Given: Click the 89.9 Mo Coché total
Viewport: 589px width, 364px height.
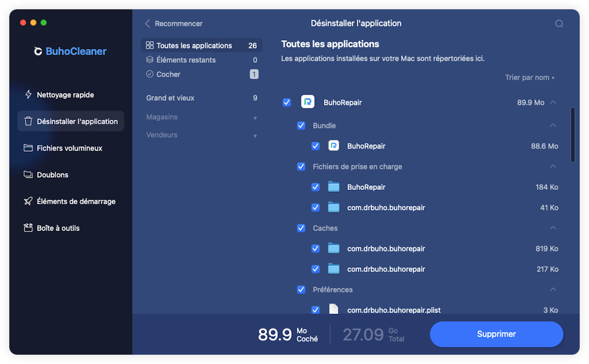Looking at the screenshot, I should point(288,334).
